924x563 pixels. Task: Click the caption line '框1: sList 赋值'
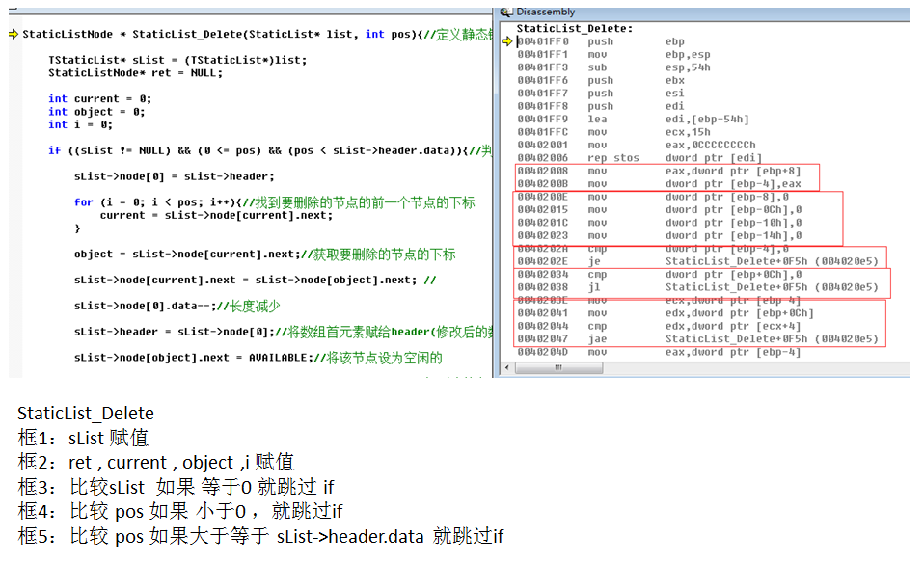coord(83,438)
